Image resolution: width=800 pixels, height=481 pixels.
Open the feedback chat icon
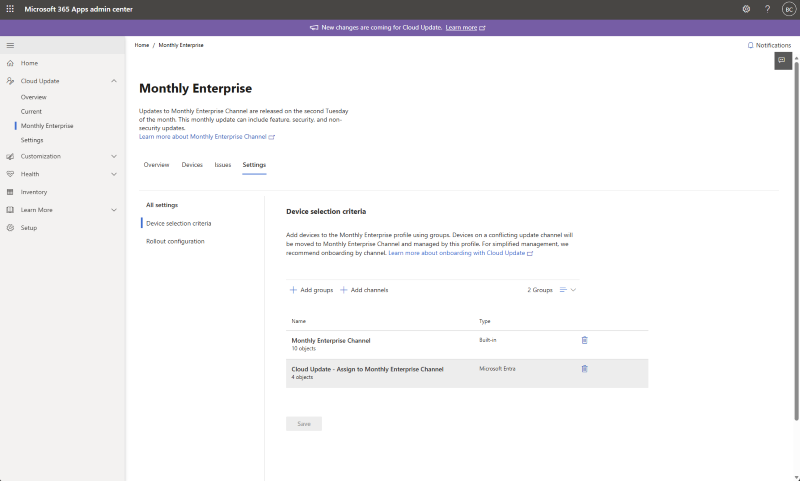pyautogui.click(x=782, y=61)
